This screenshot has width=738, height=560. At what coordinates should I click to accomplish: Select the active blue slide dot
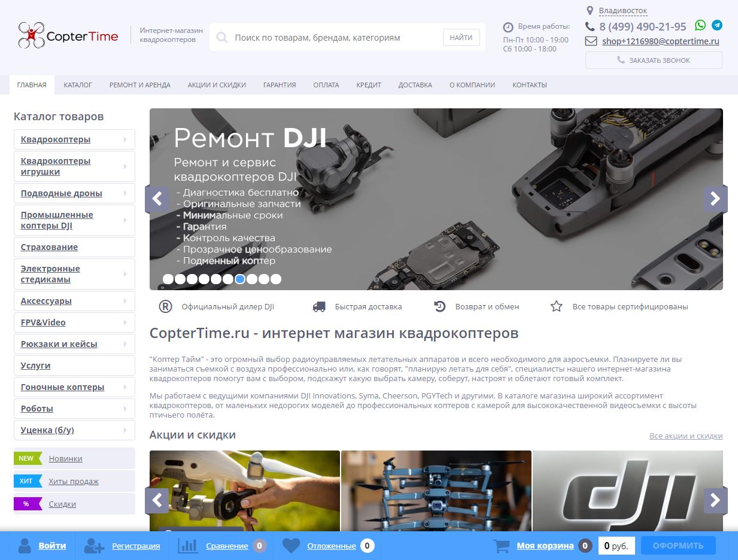pos(240,279)
